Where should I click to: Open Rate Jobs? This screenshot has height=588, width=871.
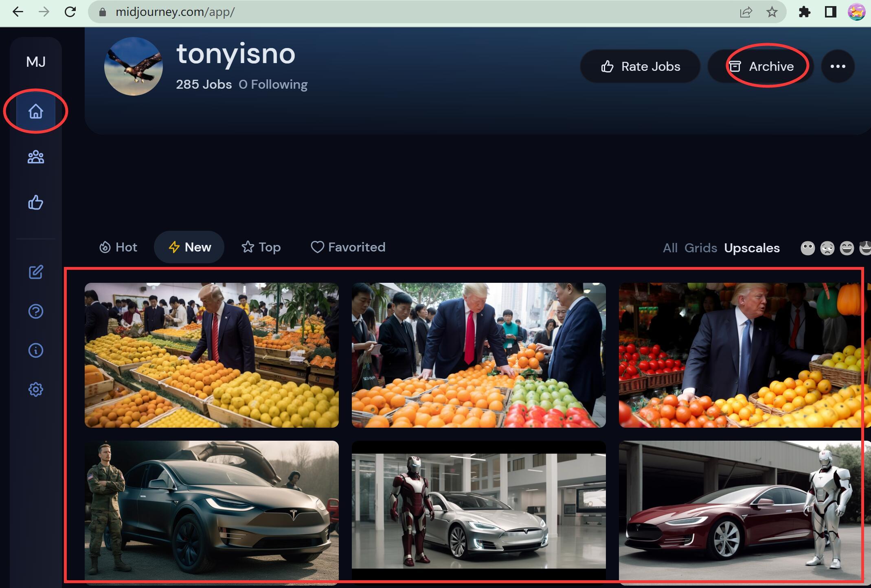(640, 66)
